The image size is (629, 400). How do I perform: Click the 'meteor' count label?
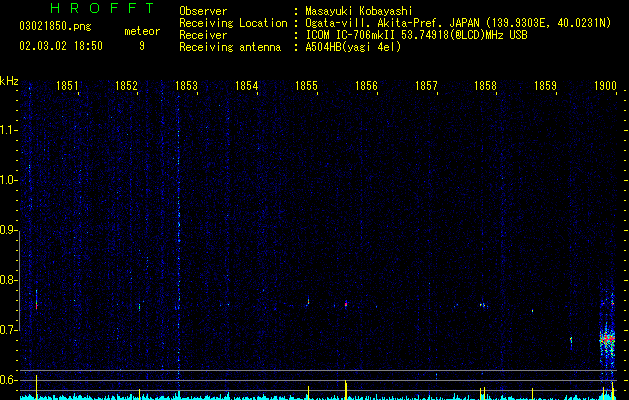[x=142, y=31]
